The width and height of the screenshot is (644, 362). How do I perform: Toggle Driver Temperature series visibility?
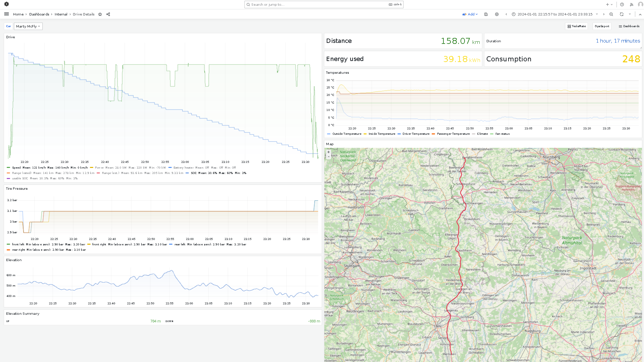tap(416, 134)
